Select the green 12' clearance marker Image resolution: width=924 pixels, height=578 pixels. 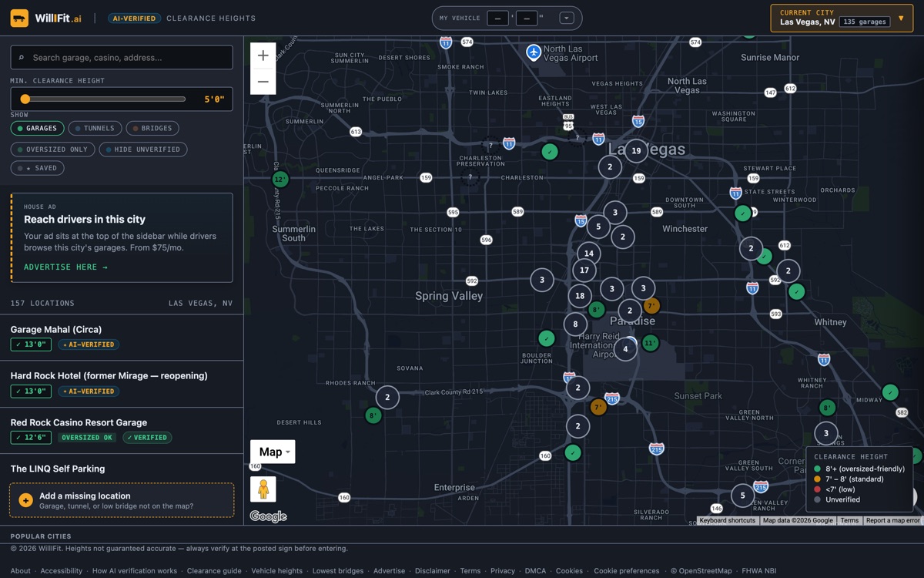280,179
